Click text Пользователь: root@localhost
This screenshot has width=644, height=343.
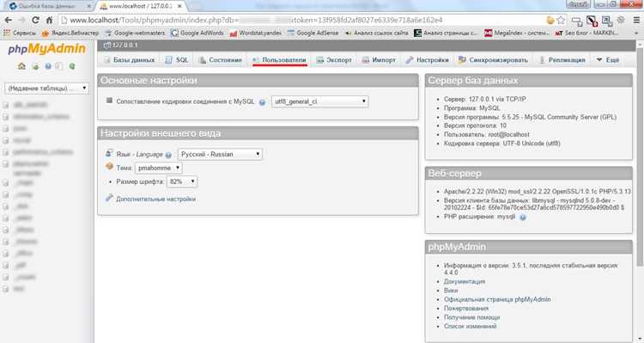(486, 134)
